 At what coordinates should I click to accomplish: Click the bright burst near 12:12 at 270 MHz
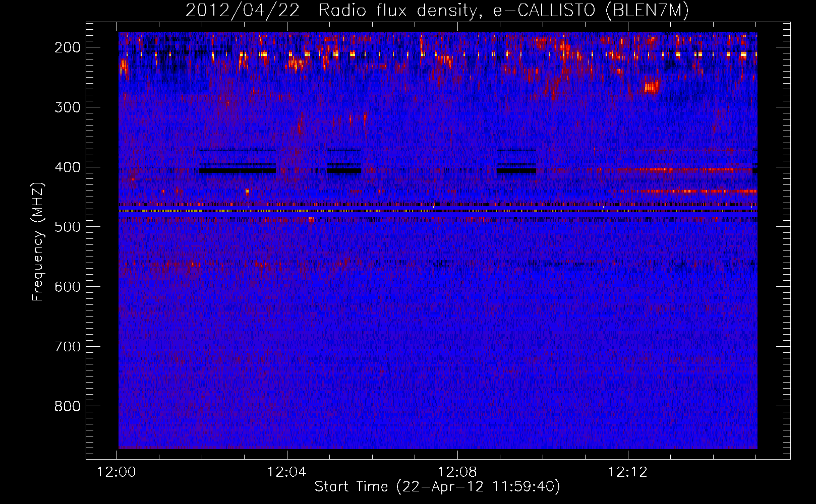[x=651, y=87]
